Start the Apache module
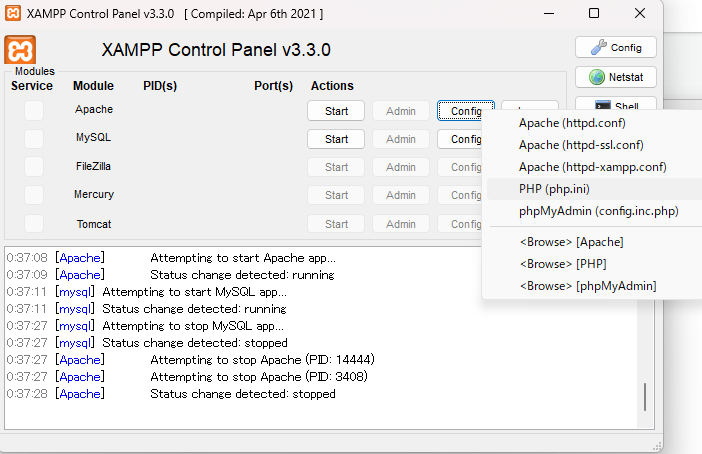 [x=336, y=111]
